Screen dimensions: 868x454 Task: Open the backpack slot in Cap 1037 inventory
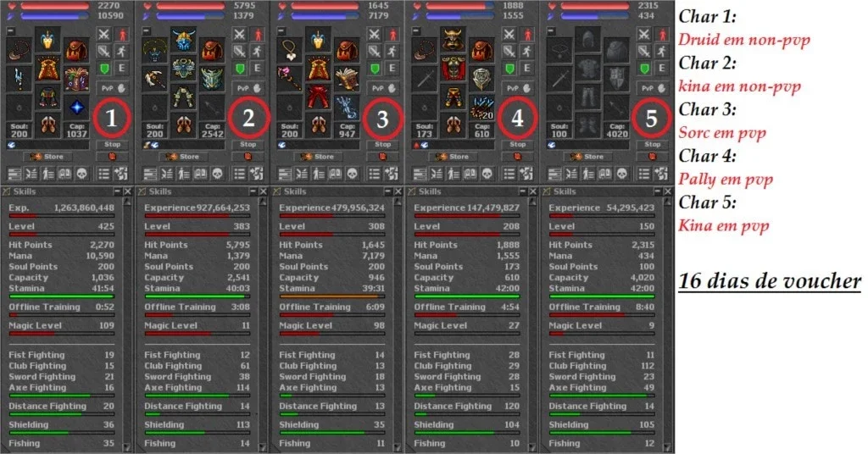point(76,52)
